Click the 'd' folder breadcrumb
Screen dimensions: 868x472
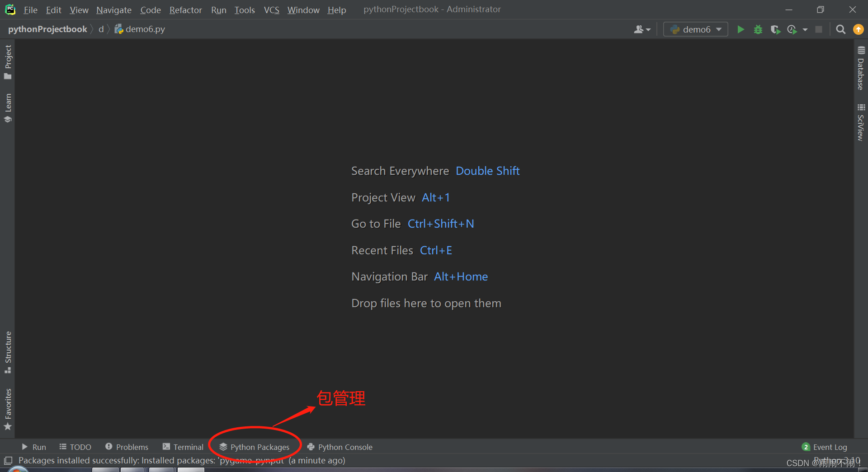click(101, 29)
